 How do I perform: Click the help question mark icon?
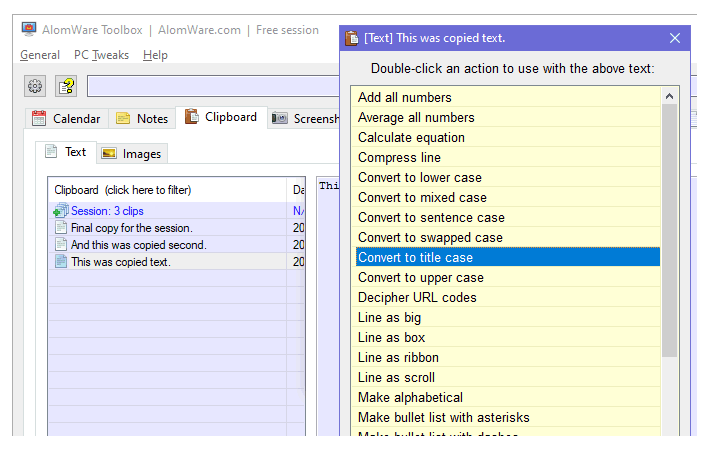click(x=66, y=86)
